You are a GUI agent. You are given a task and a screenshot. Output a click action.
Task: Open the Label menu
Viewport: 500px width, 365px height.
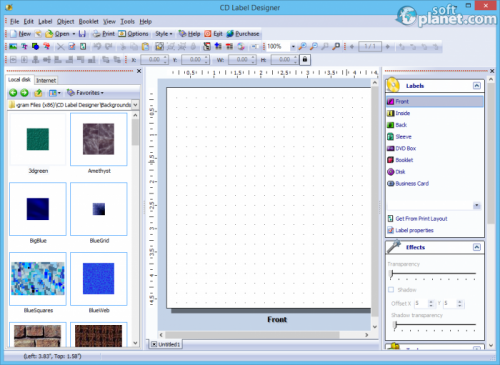tap(45, 21)
